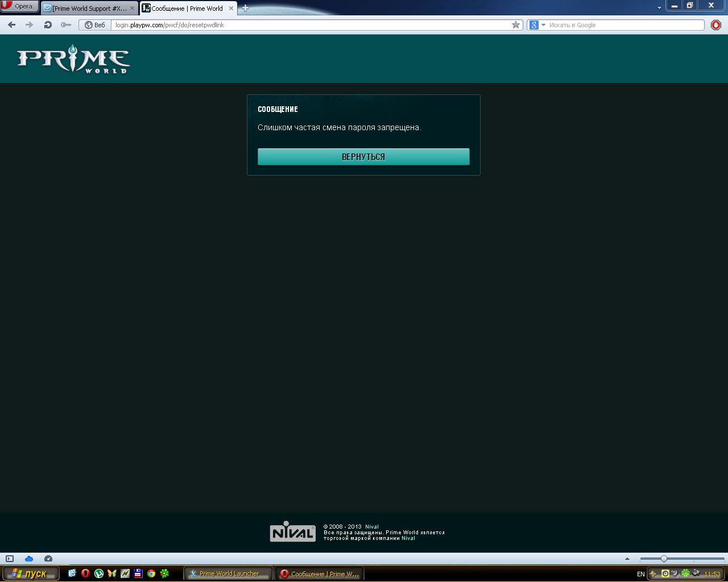Open a new browser tab
728x582 pixels.
(x=246, y=8)
